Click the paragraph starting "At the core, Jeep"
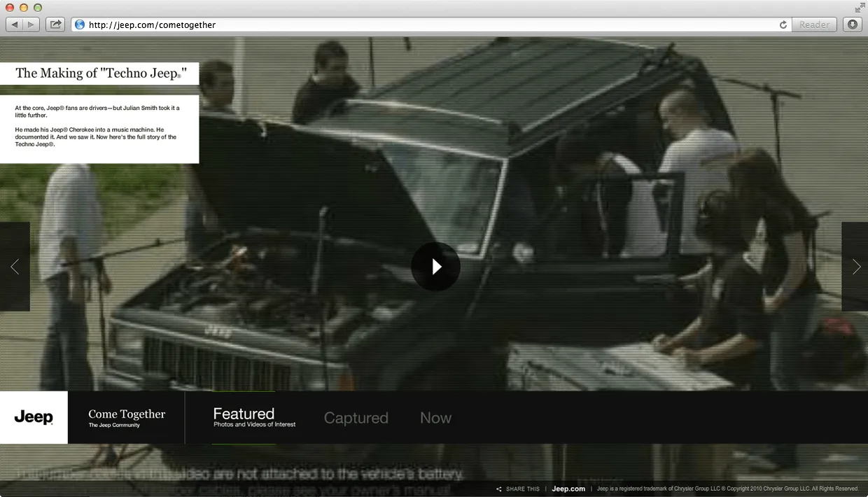This screenshot has height=497, width=868. [97, 111]
